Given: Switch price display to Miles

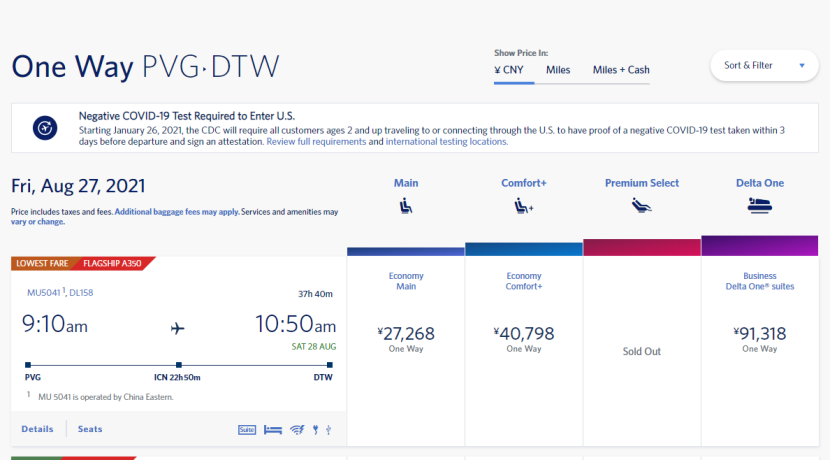Looking at the screenshot, I should pos(558,70).
